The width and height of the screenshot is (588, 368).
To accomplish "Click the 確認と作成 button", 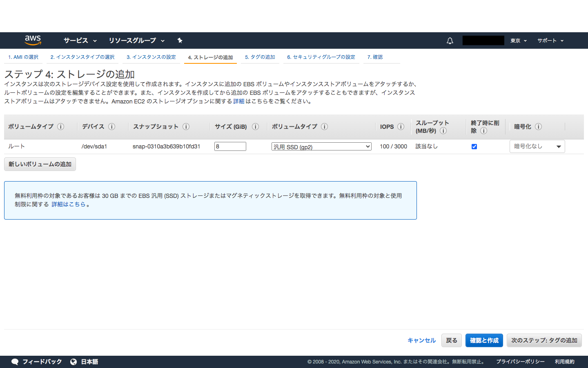I will (x=484, y=340).
